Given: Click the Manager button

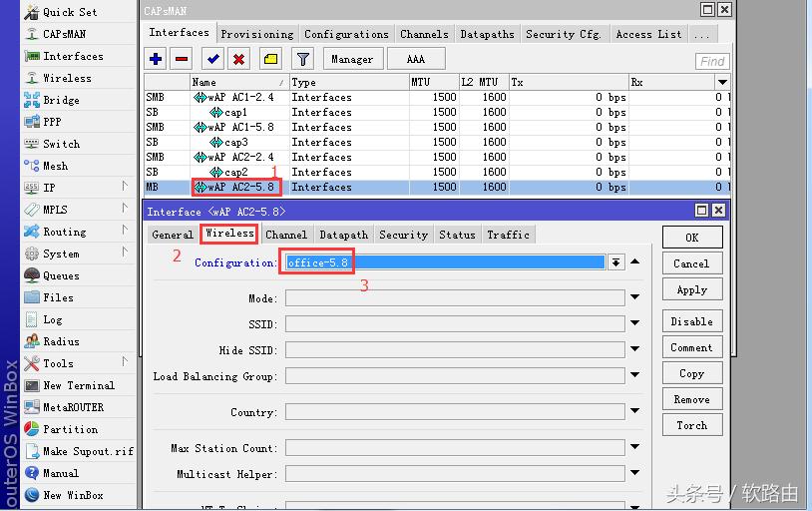Looking at the screenshot, I should click(353, 59).
